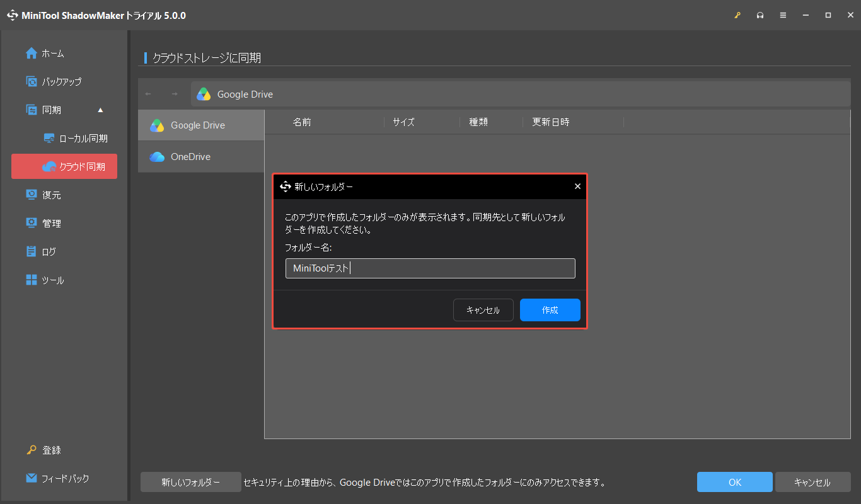Click the OK button at bottom right
The image size is (861, 504).
pyautogui.click(x=735, y=483)
